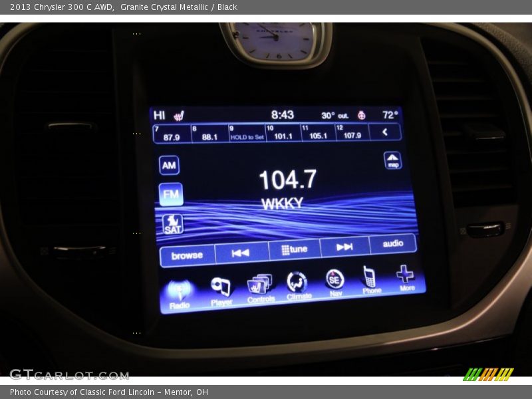Tap the map shortcut icon
532x399 pixels.
pos(392,160)
